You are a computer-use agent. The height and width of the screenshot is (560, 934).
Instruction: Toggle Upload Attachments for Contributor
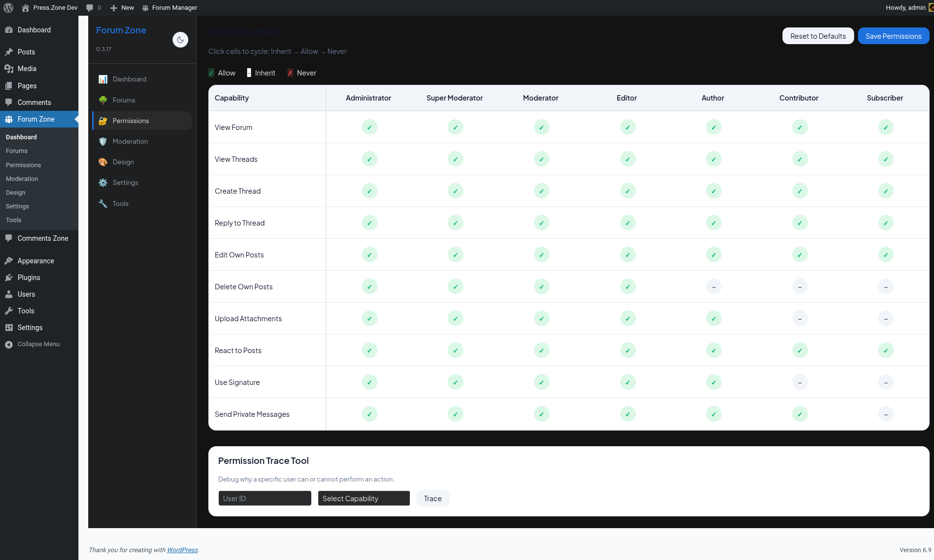[800, 319]
